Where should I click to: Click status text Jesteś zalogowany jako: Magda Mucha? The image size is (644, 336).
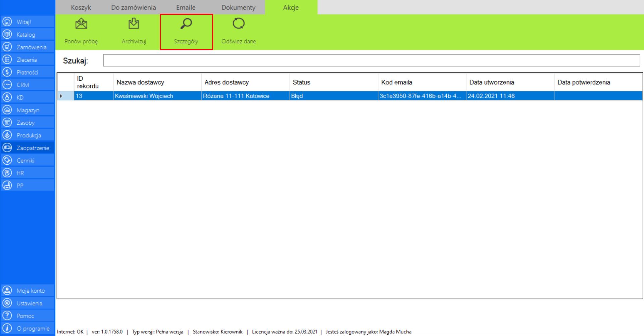coord(368,332)
